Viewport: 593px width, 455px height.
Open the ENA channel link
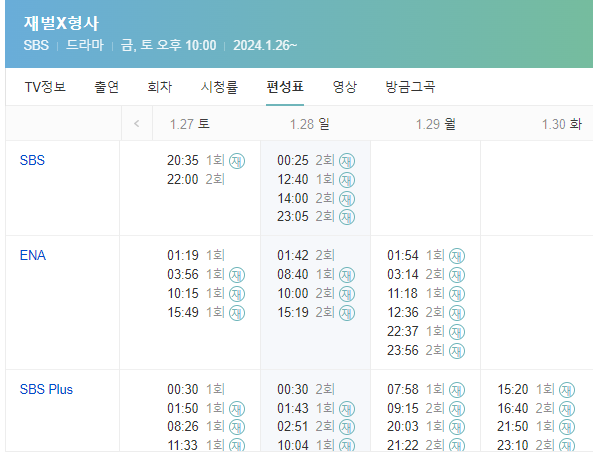[x=33, y=255]
